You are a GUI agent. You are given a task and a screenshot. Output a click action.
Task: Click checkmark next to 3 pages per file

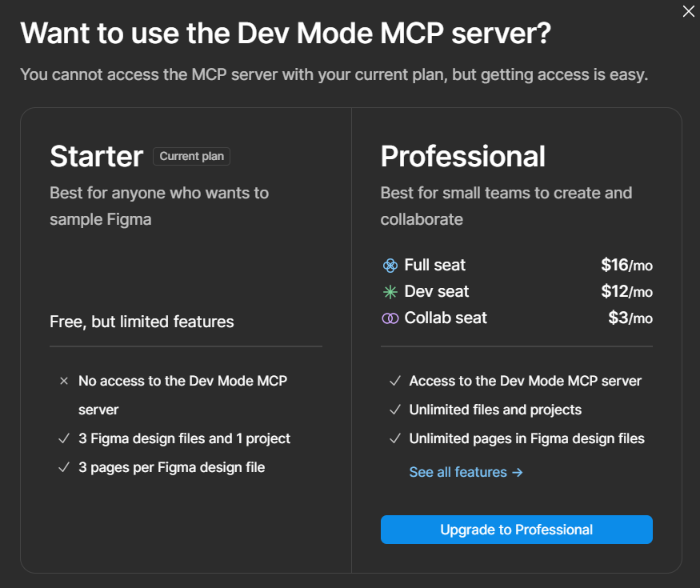pos(64,467)
